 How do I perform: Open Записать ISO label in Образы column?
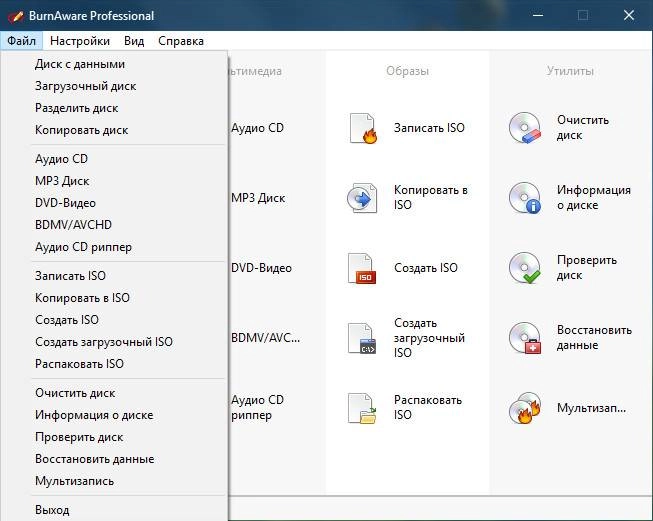429,128
